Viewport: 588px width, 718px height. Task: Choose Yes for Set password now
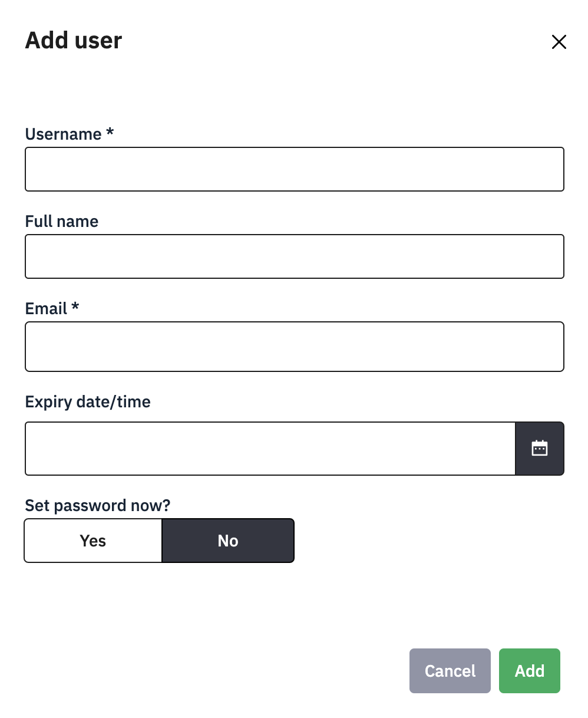click(x=93, y=541)
